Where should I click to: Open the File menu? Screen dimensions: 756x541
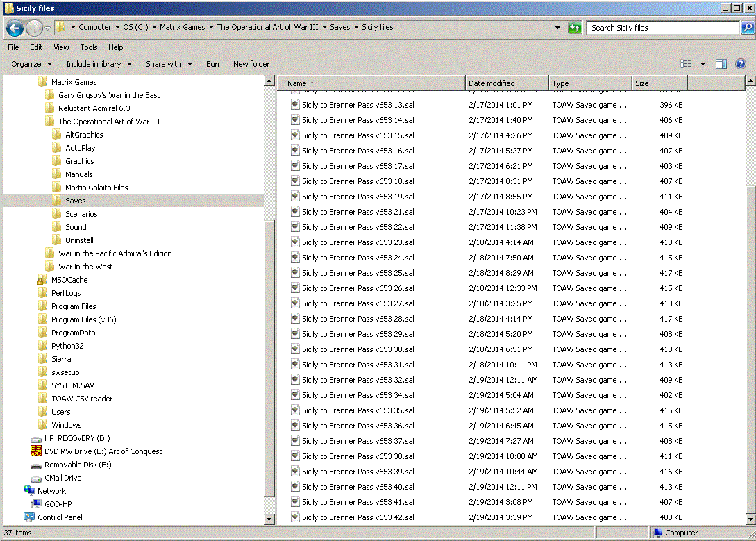[x=13, y=47]
